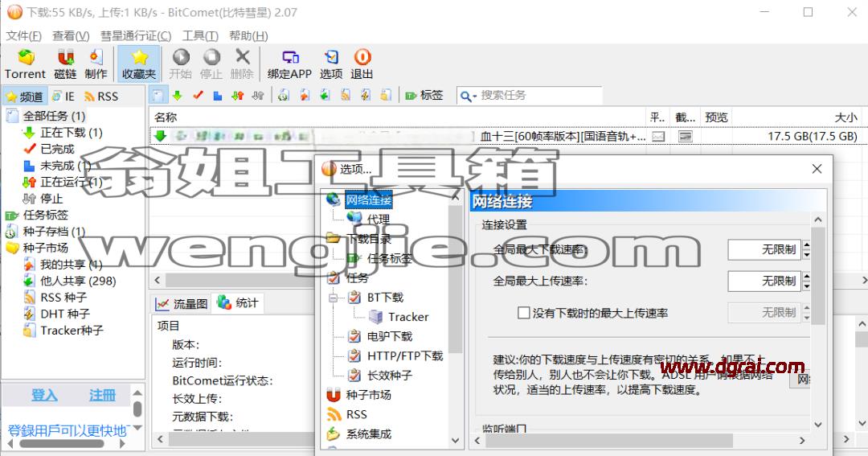Open the 工具(T) menu
Viewport: 868px width, 456px height.
pos(200,36)
